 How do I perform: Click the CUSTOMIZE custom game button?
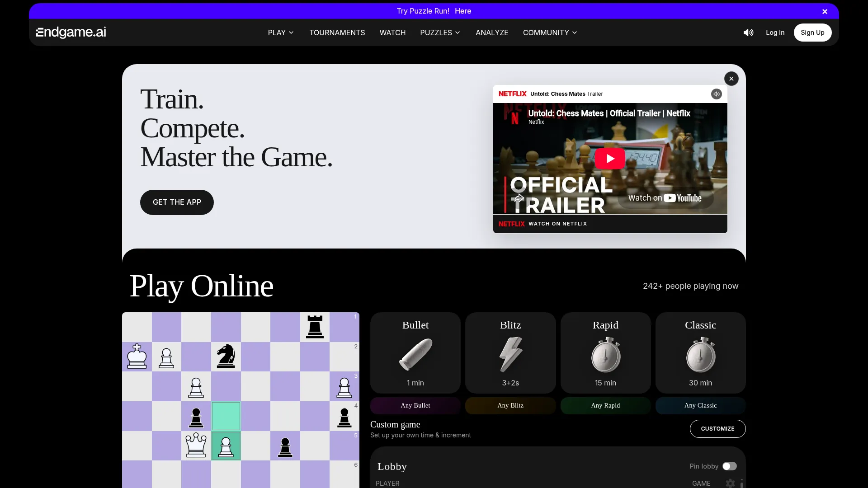click(717, 429)
